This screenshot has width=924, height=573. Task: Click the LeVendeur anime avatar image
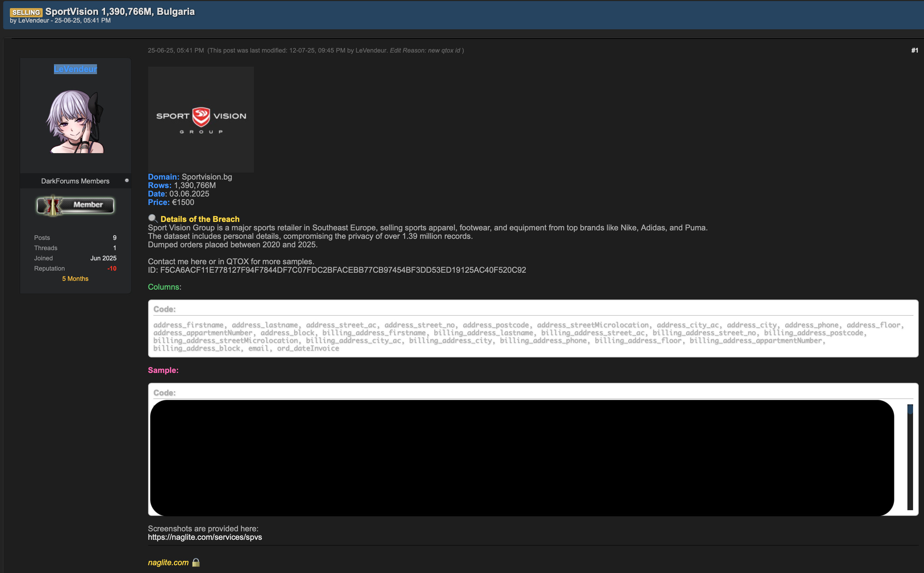[75, 122]
